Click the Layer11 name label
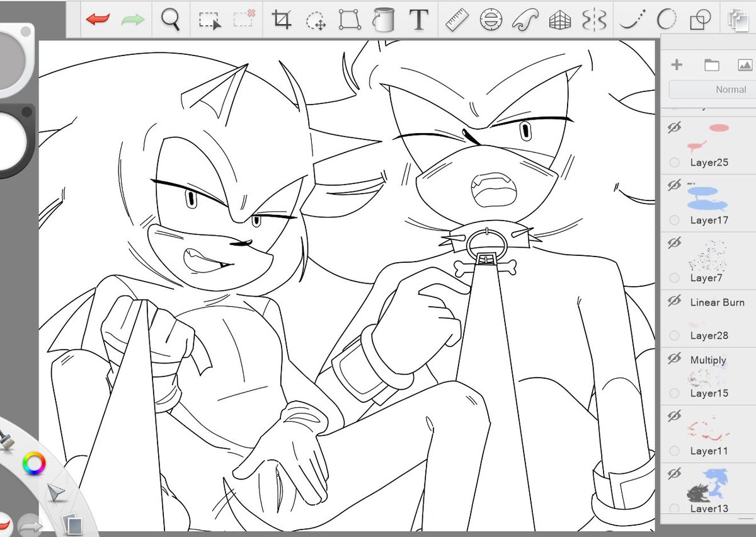The width and height of the screenshot is (756, 537). (x=709, y=451)
